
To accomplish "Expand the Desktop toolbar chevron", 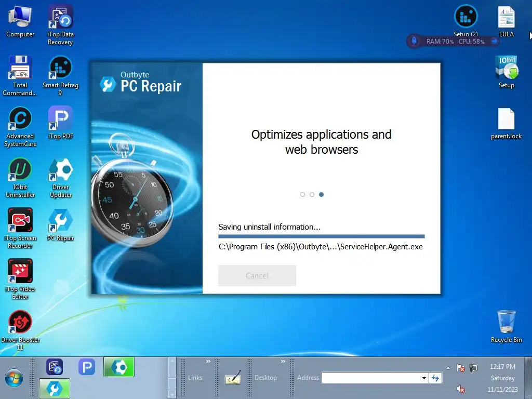I will click(283, 362).
